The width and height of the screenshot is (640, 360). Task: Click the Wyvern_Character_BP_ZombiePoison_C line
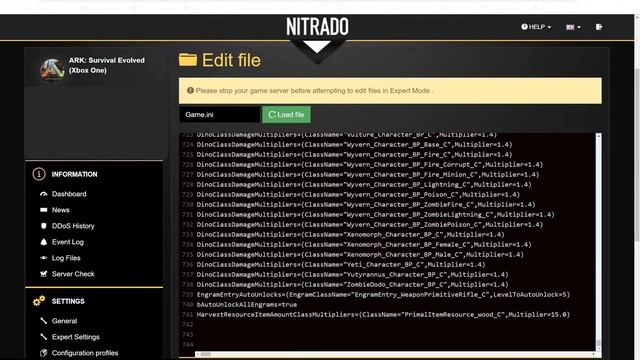(x=369, y=225)
